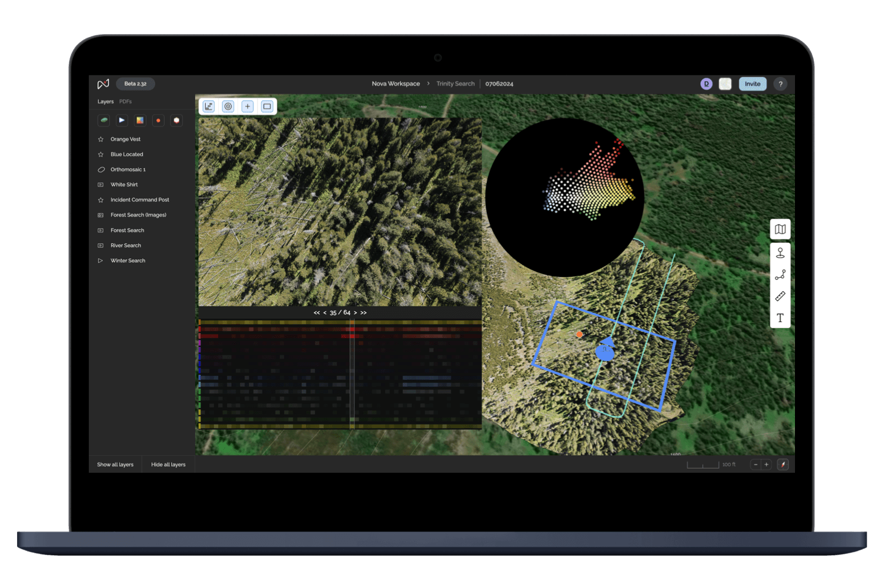The width and height of the screenshot is (882, 588).
Task: Select the map style tool
Action: [x=780, y=229]
